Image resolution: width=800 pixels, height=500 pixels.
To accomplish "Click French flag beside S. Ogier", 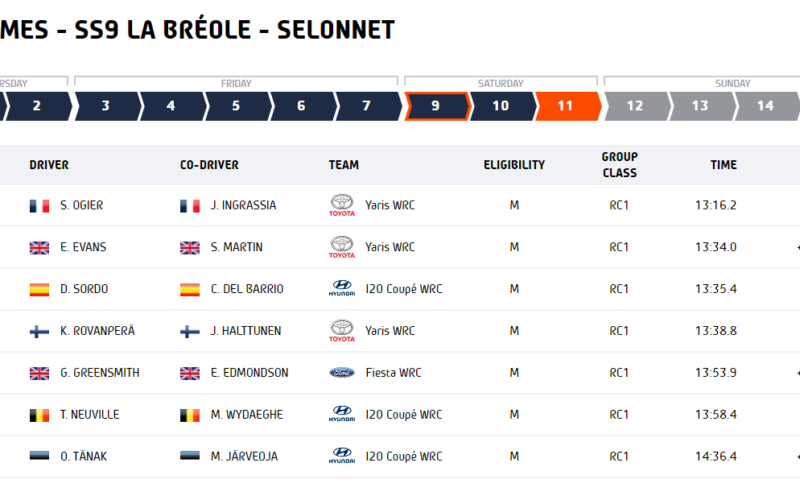I will pos(39,206).
